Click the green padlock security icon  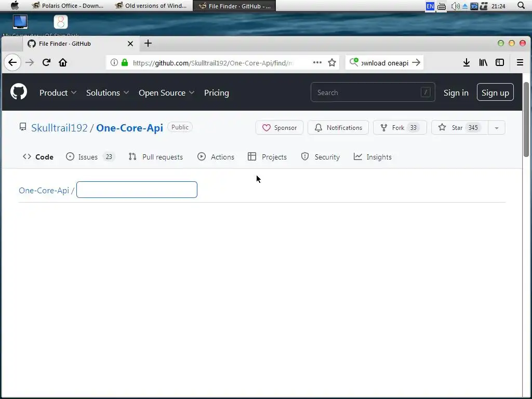pos(125,62)
